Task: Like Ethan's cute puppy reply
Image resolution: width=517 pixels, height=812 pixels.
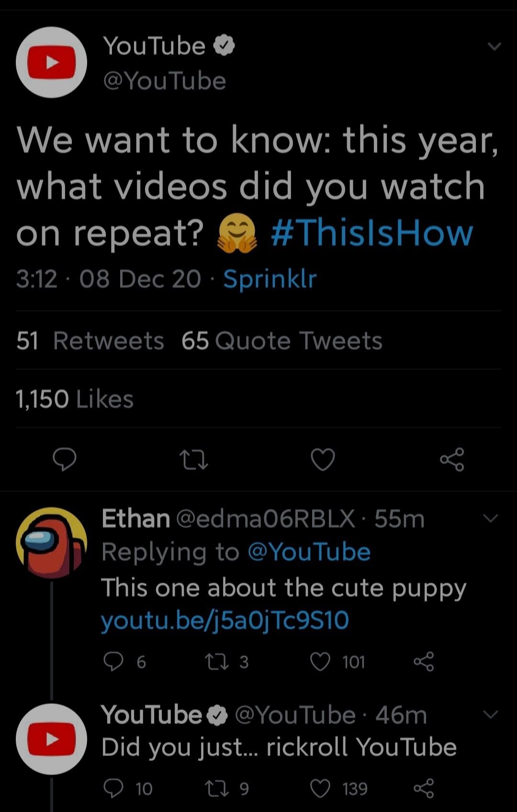Action: (x=320, y=662)
